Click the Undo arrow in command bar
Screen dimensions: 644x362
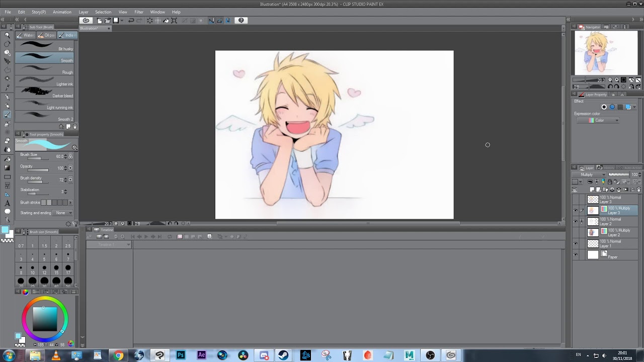[131, 21]
